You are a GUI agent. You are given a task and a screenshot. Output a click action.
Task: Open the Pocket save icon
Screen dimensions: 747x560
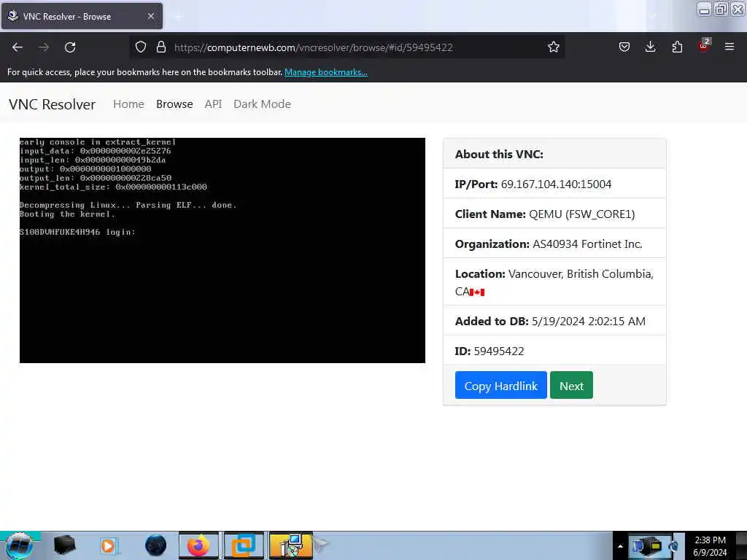624,47
